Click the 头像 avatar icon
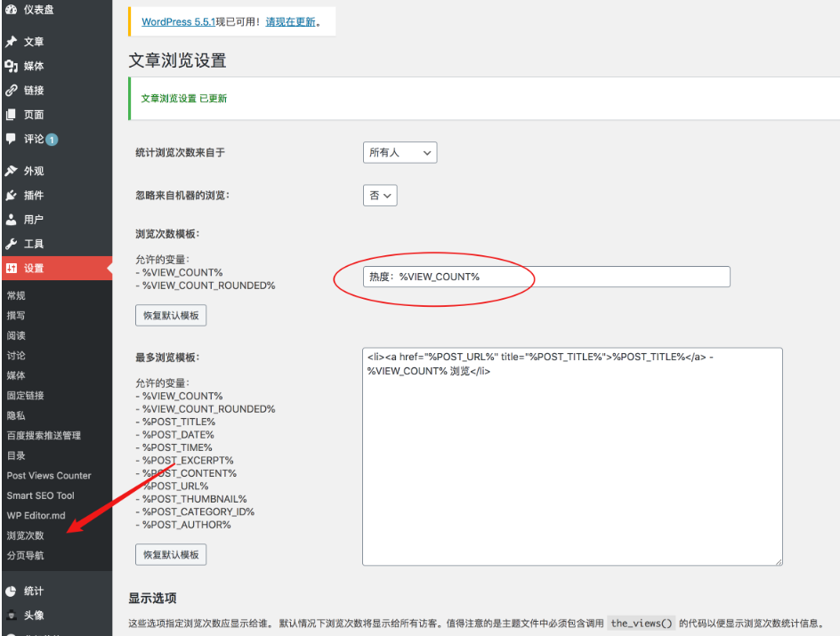Image resolution: width=840 pixels, height=636 pixels. coord(12,616)
